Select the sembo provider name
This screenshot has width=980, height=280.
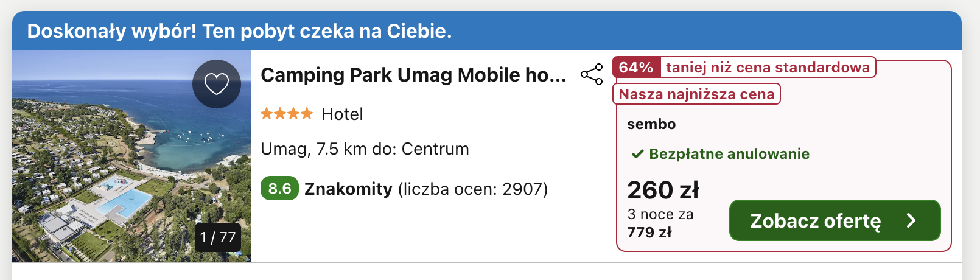click(651, 124)
